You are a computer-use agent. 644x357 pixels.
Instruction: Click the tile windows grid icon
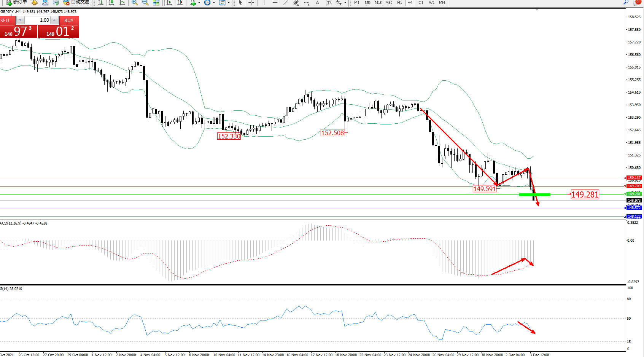pyautogui.click(x=156, y=3)
